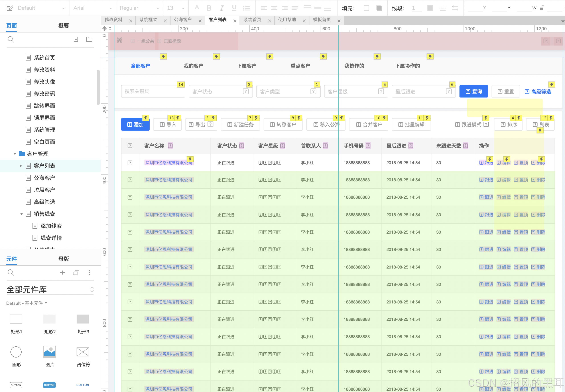Click add page icon in pages panel
565x392 pixels.
[x=76, y=39]
